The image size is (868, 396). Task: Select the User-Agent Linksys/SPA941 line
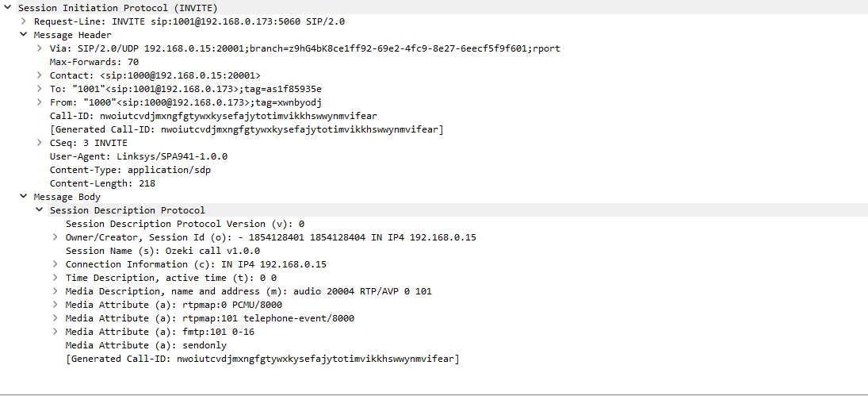pyautogui.click(x=139, y=156)
